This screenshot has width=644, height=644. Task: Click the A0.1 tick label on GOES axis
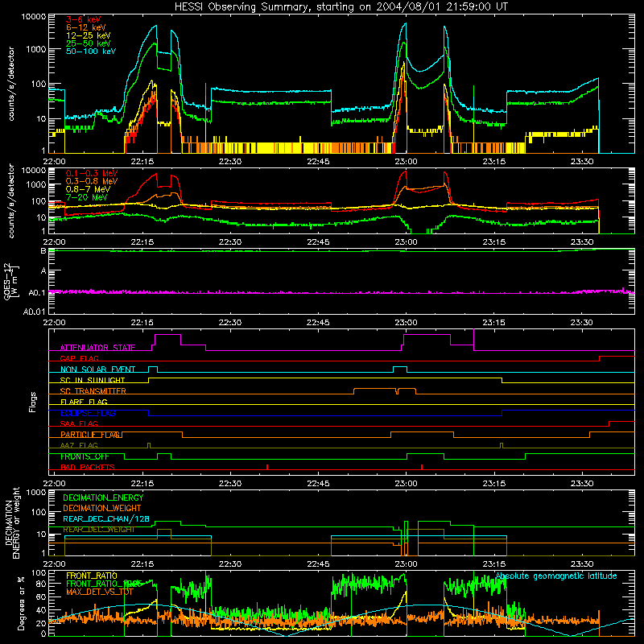pos(37,293)
